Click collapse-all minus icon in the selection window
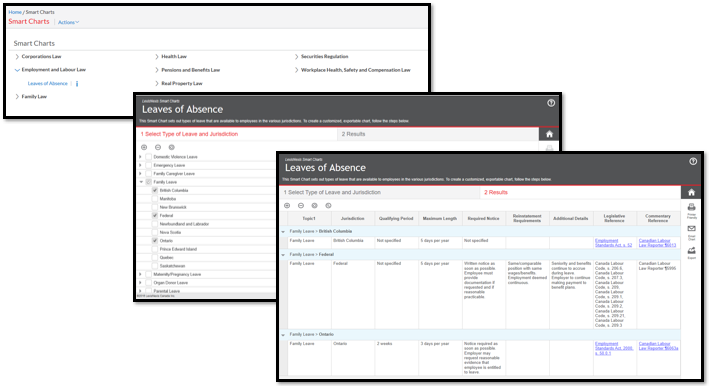 pyautogui.click(x=158, y=147)
